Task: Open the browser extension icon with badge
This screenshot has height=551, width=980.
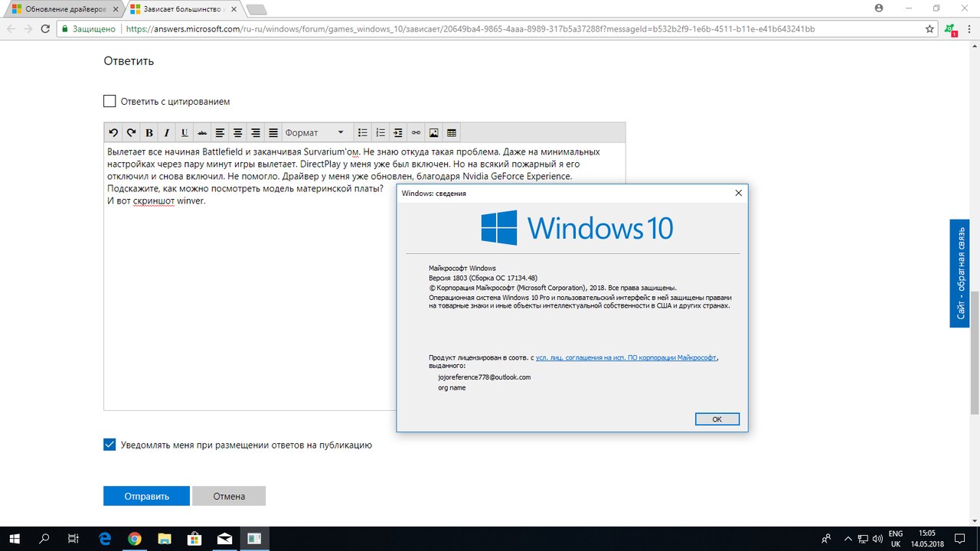Action: pos(950,30)
